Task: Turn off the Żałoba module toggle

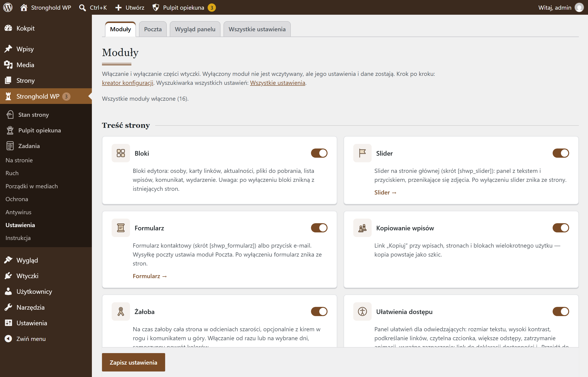Action: click(x=319, y=311)
